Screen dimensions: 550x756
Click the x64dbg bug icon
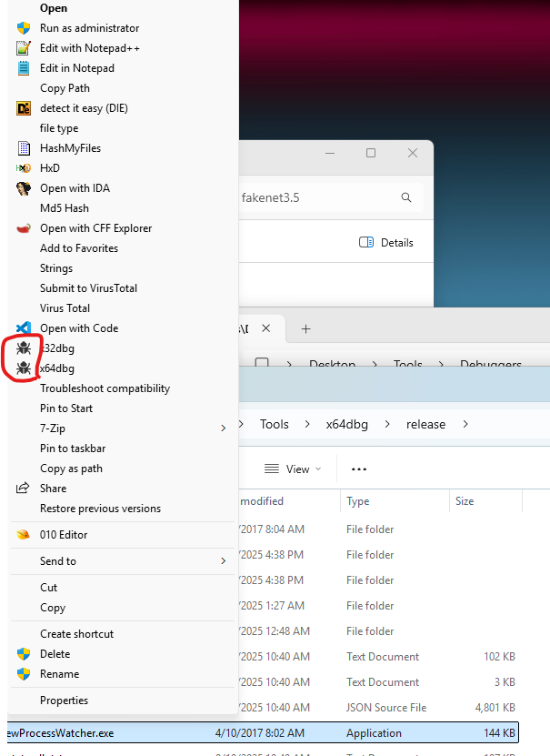[x=24, y=368]
